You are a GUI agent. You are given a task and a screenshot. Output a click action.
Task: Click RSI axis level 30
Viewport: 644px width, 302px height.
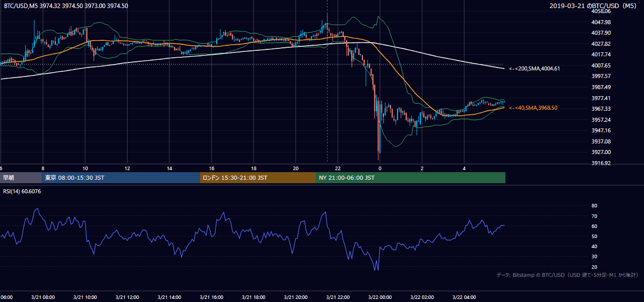pos(594,257)
